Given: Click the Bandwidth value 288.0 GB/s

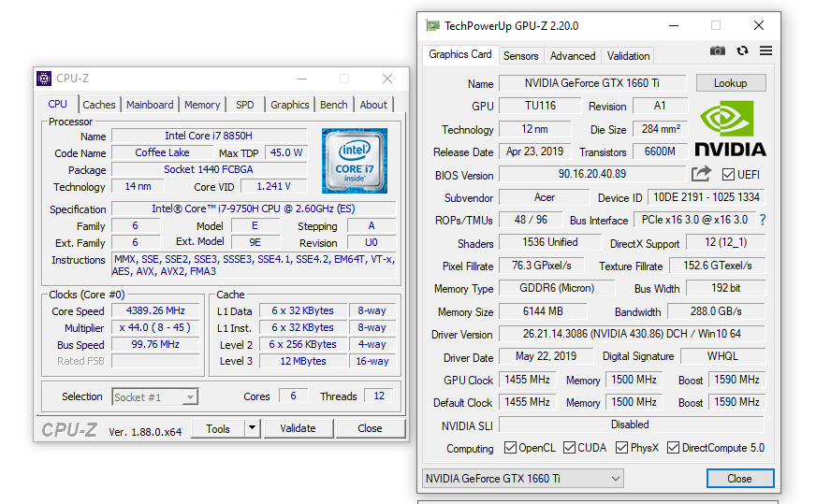Looking at the screenshot, I should coord(716,311).
